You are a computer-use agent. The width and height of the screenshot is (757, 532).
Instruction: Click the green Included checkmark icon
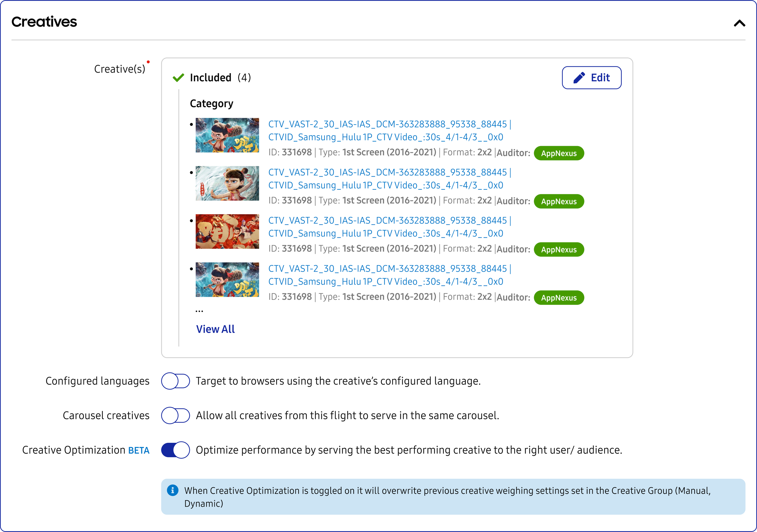[x=178, y=78]
